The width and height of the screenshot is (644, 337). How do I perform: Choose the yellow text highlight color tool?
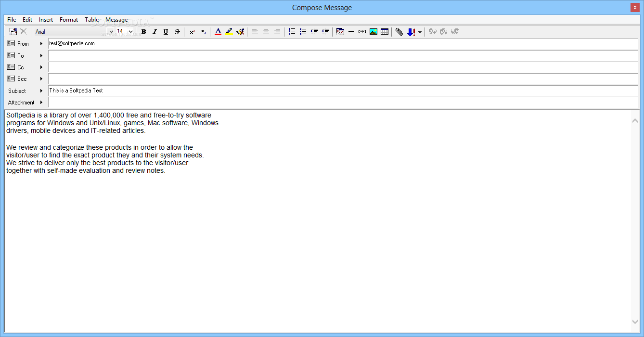(x=229, y=32)
